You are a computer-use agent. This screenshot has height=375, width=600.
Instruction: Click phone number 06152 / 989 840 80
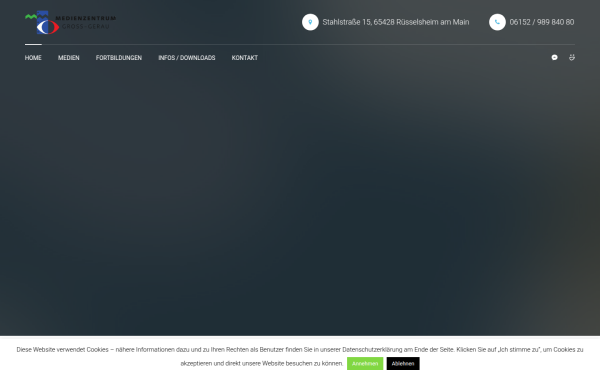pos(542,22)
